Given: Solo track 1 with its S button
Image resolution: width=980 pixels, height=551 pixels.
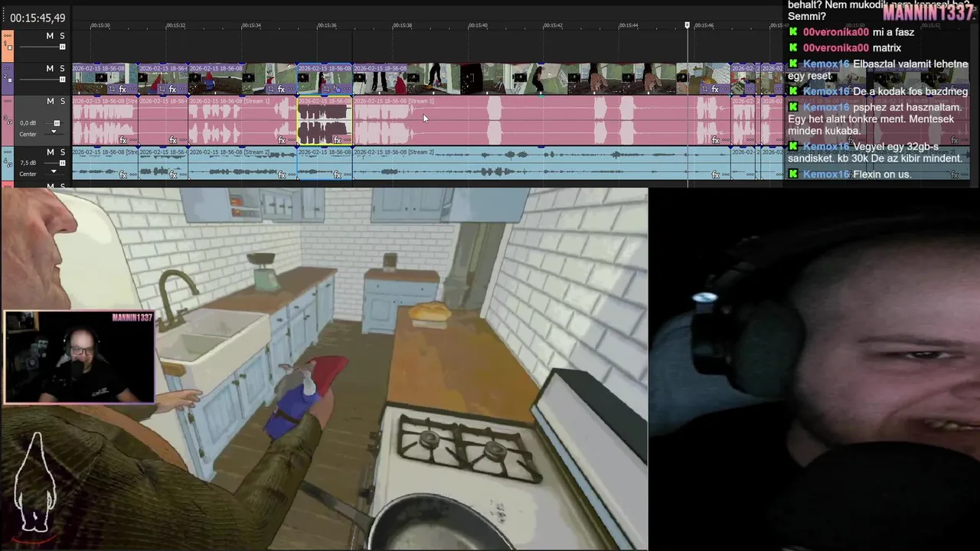Looking at the screenshot, I should [x=62, y=36].
